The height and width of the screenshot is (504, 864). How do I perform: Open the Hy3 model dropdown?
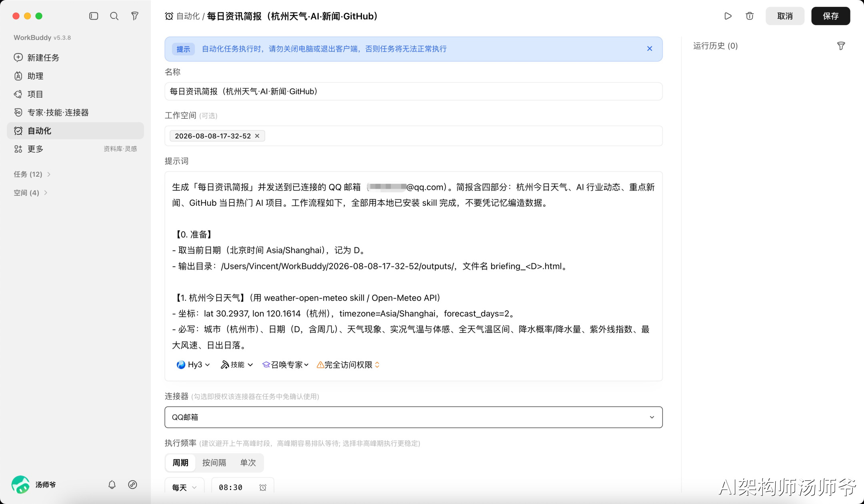point(193,365)
